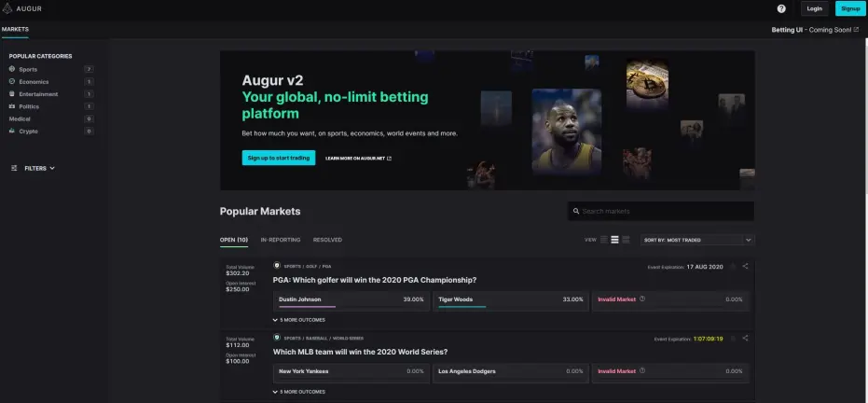Click the Popular Markets heading
This screenshot has height=403, width=868.
(x=260, y=211)
